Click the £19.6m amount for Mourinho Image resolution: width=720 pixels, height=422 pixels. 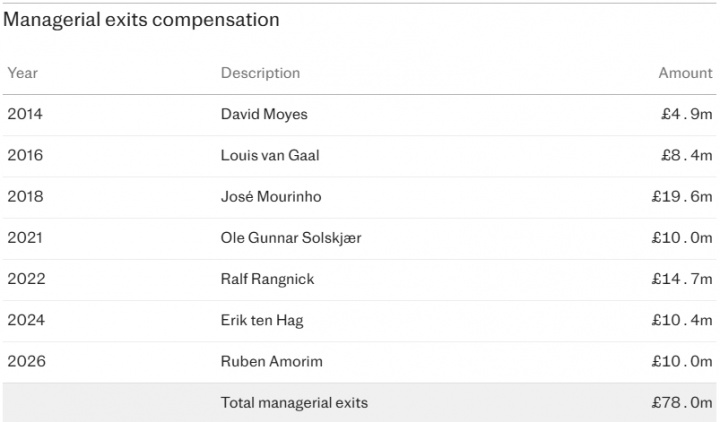pyautogui.click(x=680, y=197)
